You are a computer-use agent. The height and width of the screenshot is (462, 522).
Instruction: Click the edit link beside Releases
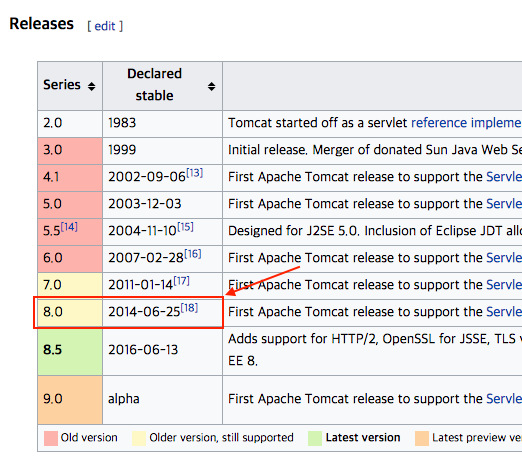(105, 26)
